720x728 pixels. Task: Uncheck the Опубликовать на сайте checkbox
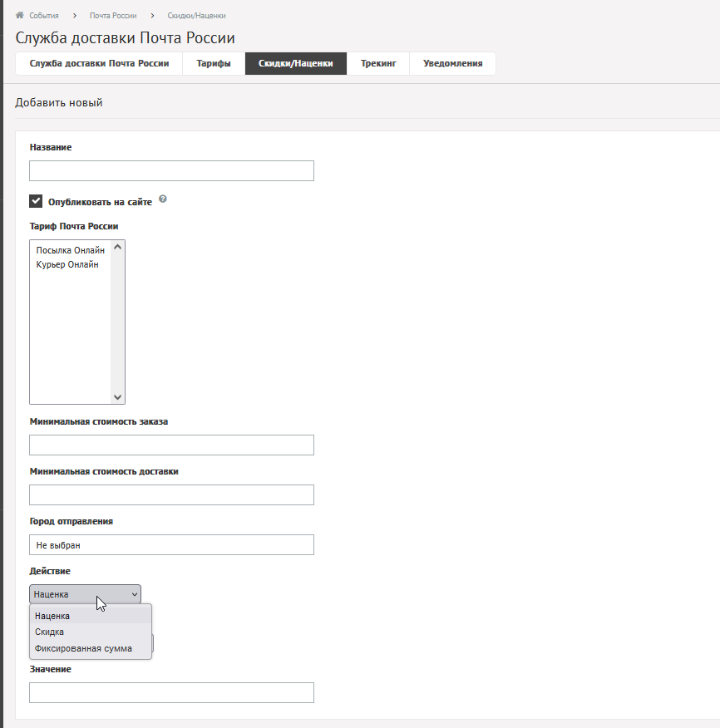click(36, 201)
